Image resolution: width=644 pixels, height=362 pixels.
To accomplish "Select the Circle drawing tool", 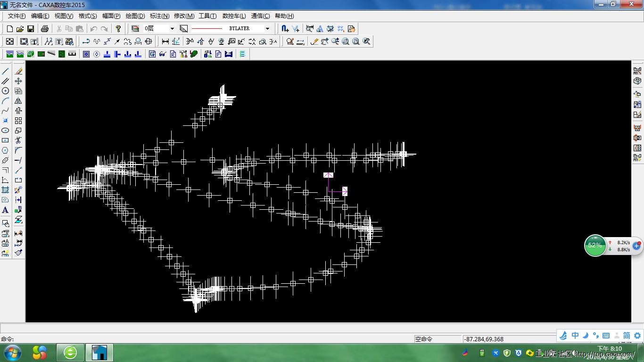I will pos(6,91).
